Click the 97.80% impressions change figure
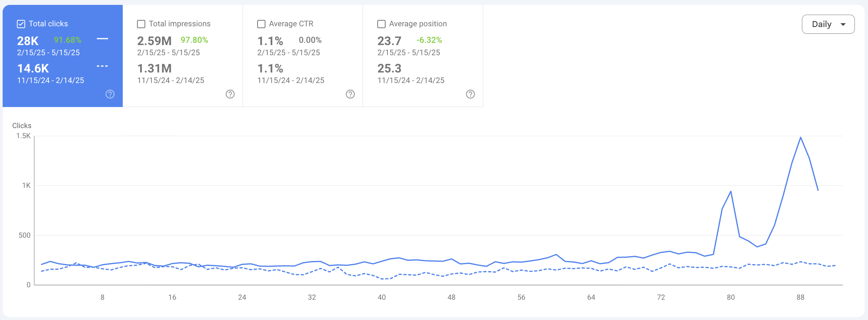 tap(194, 40)
